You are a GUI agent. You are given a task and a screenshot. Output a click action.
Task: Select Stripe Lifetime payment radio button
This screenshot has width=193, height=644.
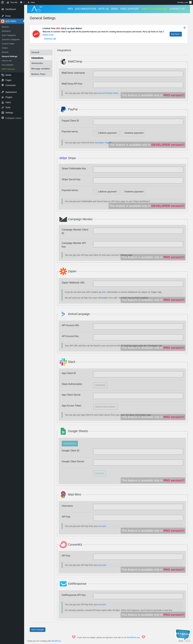96,192
